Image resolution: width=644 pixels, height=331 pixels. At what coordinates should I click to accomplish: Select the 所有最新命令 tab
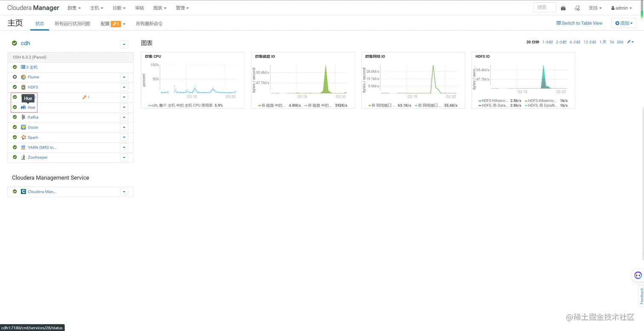[x=149, y=23]
